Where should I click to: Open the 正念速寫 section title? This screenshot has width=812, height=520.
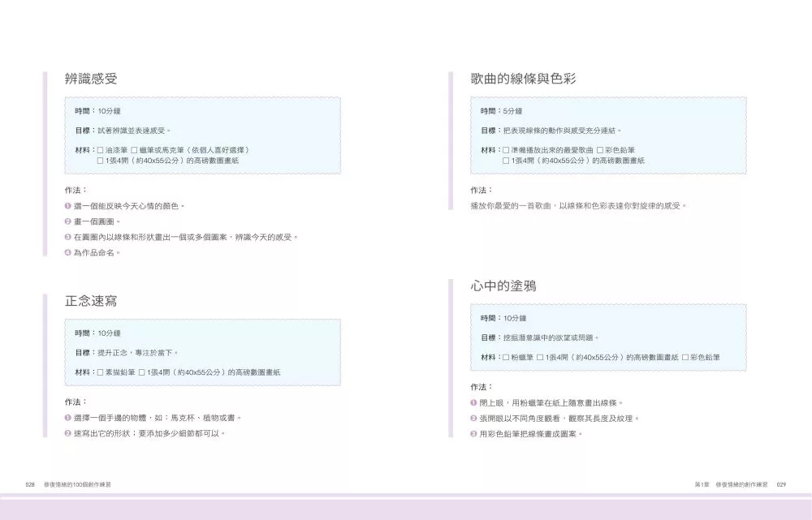coord(92,299)
